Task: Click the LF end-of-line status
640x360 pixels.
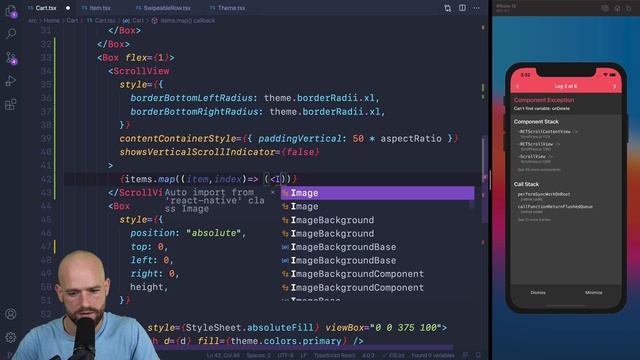Action: (x=303, y=356)
